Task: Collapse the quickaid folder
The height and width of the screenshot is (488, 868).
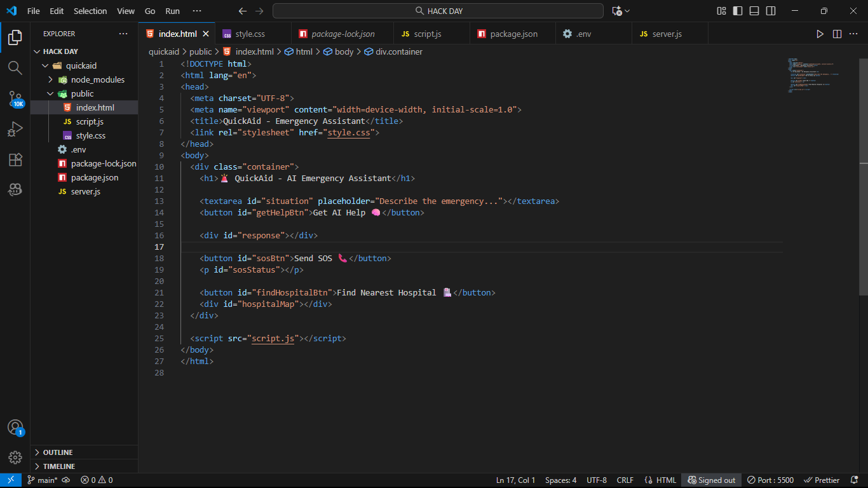Action: pos(85,65)
